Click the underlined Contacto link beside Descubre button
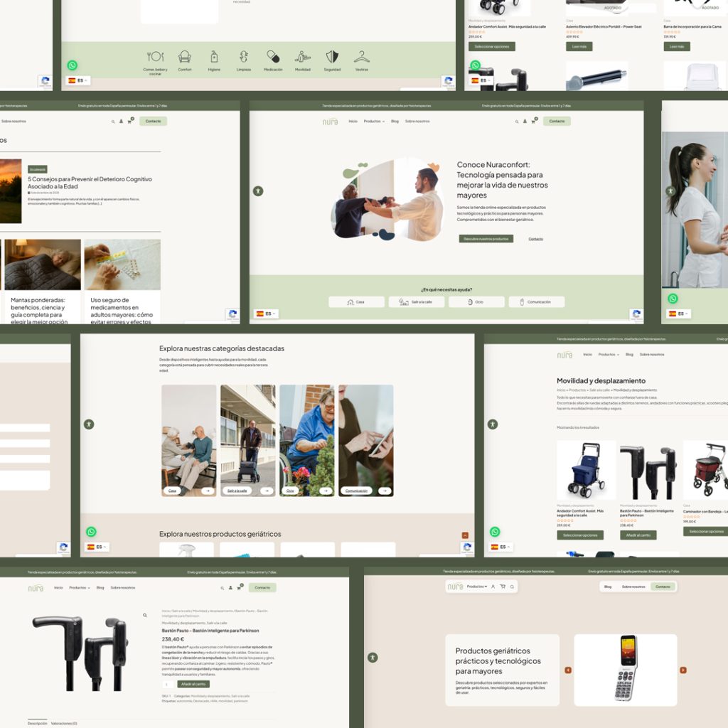The image size is (728, 728). click(x=535, y=239)
